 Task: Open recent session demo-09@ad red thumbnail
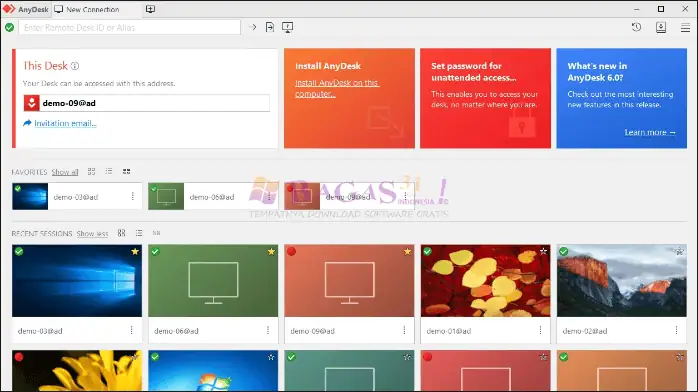point(349,281)
